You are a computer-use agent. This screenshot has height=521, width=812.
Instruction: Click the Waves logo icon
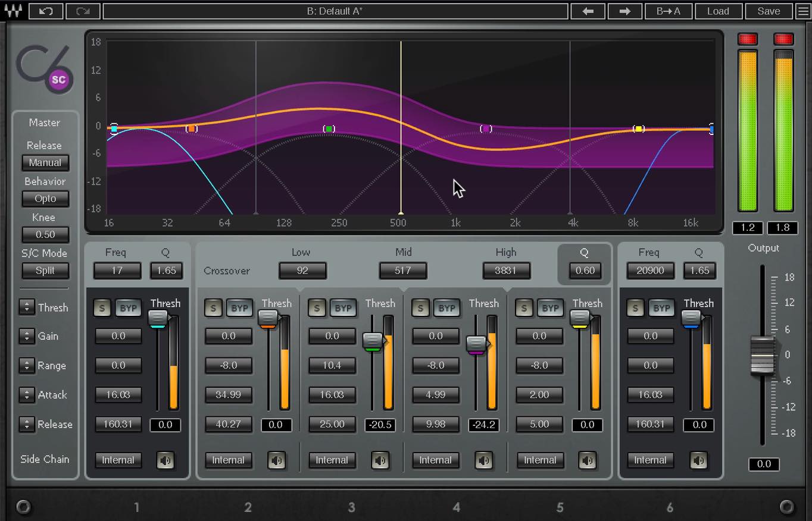(x=14, y=11)
